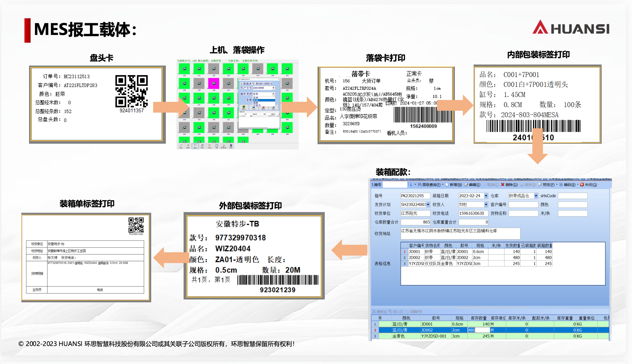Screen dimensions: 632x364
Task: Close the machine operation popup dialog
Action: [278, 79]
